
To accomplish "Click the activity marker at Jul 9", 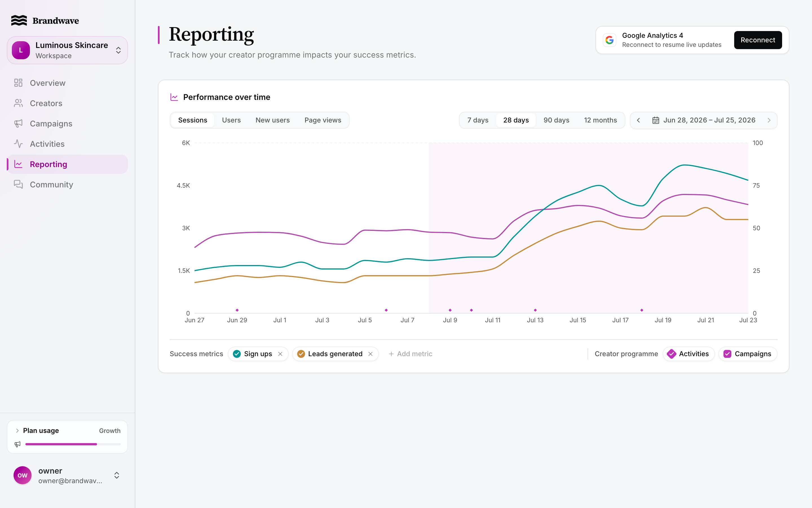I will click(450, 310).
